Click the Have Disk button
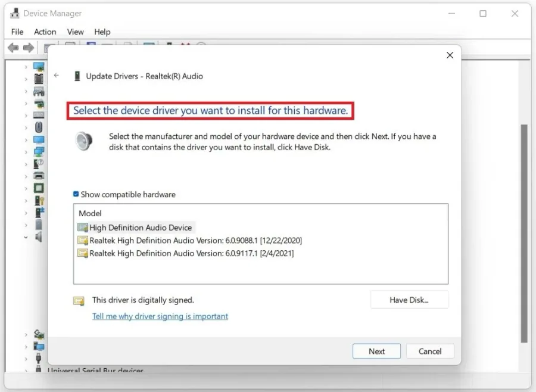536x392 pixels. click(409, 300)
